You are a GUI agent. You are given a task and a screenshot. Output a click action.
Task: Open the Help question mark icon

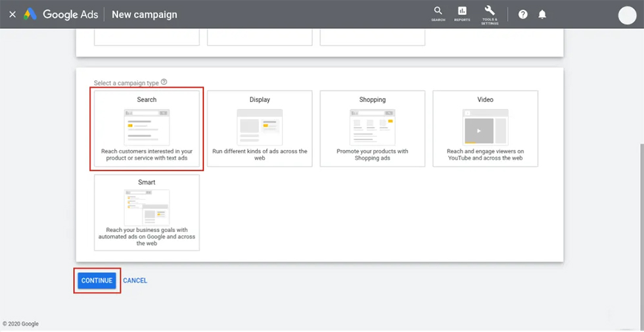[x=523, y=14]
